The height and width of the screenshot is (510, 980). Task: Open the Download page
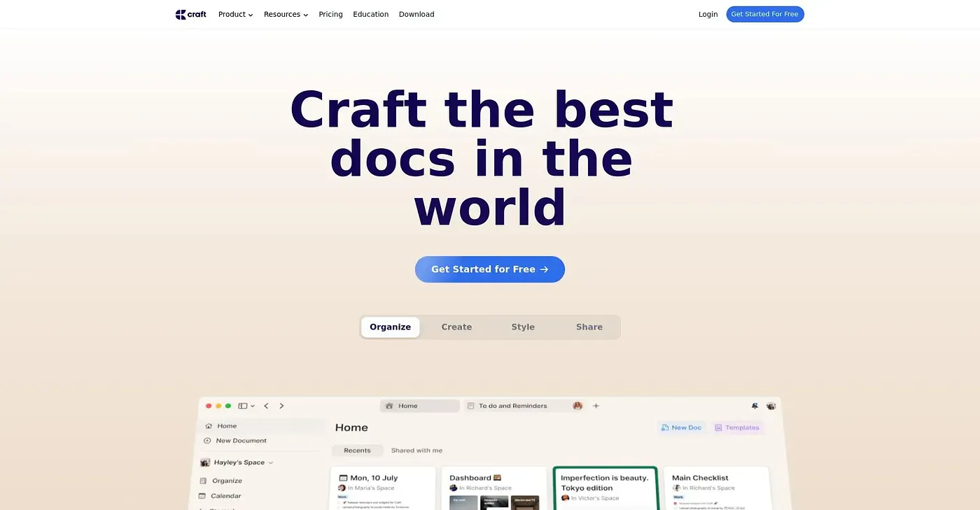tap(416, 14)
